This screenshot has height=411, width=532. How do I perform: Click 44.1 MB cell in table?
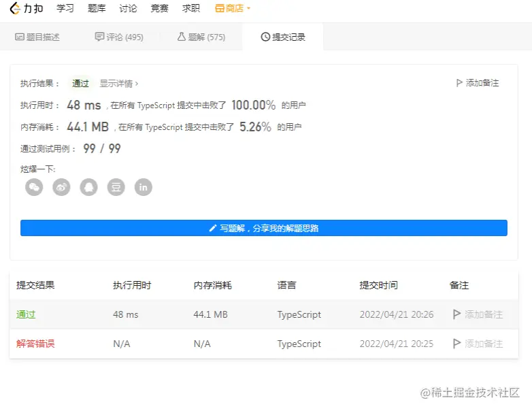pos(211,314)
